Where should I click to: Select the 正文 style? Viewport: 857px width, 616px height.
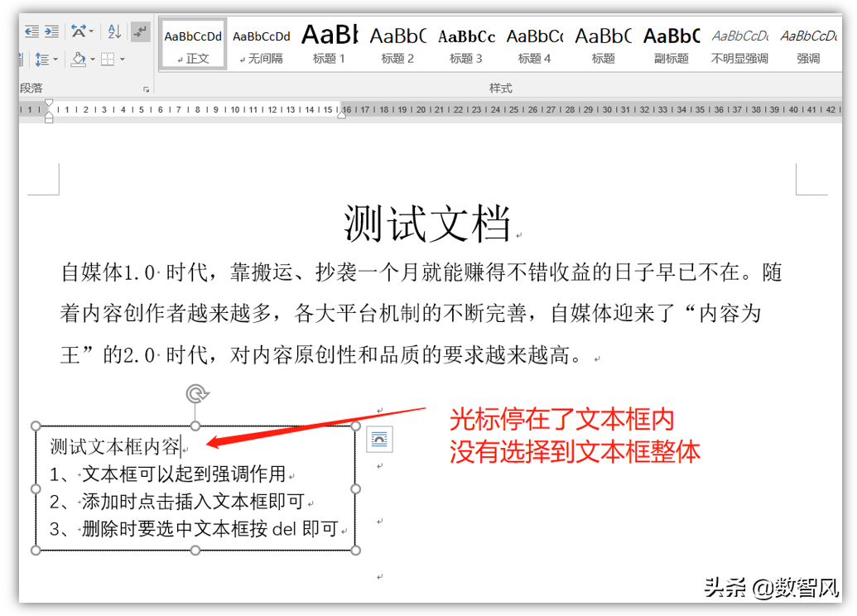pyautogui.click(x=193, y=44)
